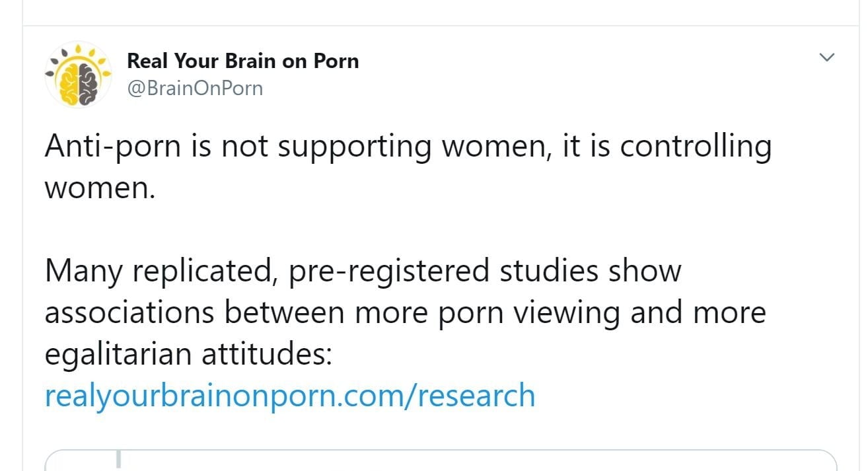Viewport: 868px width, 471px height.
Task: Click the "research" part of the URL
Action: tap(476, 395)
